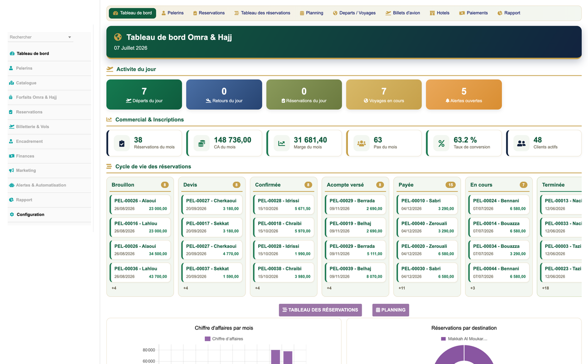Viewport: 588px width, 364px height.
Task: Open reservation card PEL-00018 - Chraibi
Action: 284,227
